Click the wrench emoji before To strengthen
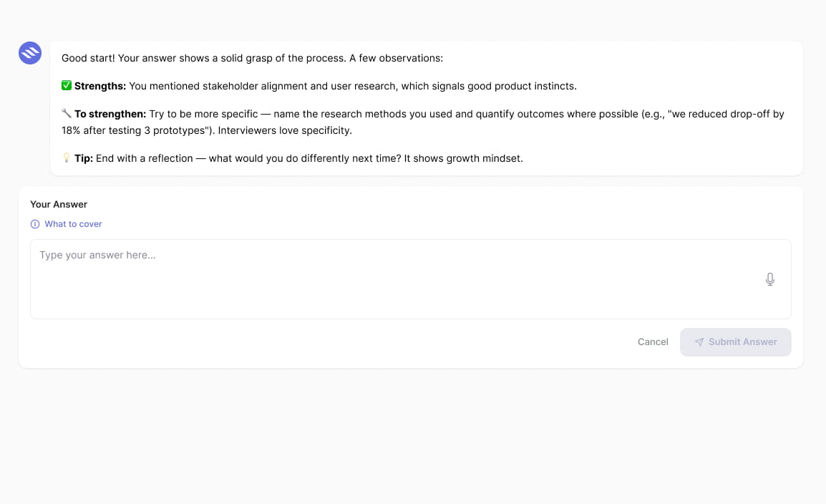This screenshot has width=826, height=504. tap(67, 113)
